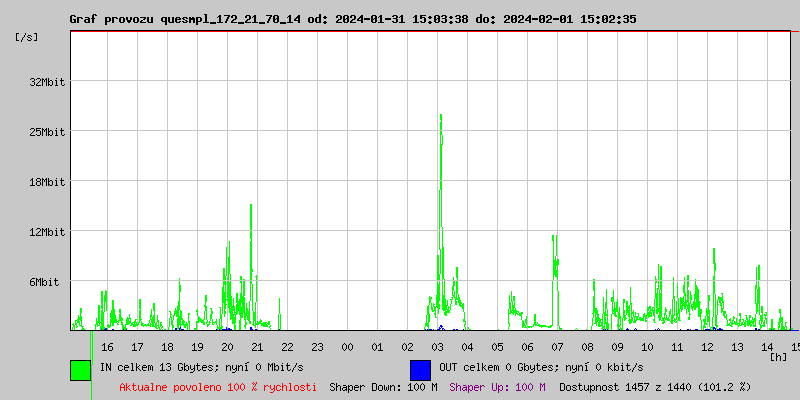Select the 12 hour label on the time axis
This screenshot has width=800, height=400.
coord(707,347)
